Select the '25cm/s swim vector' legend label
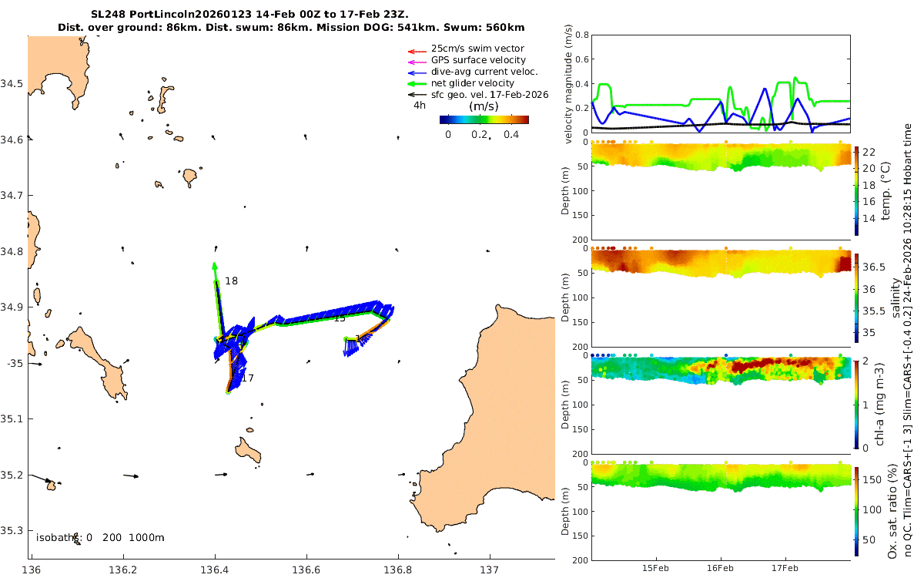This screenshot has width=924, height=578. [x=477, y=49]
